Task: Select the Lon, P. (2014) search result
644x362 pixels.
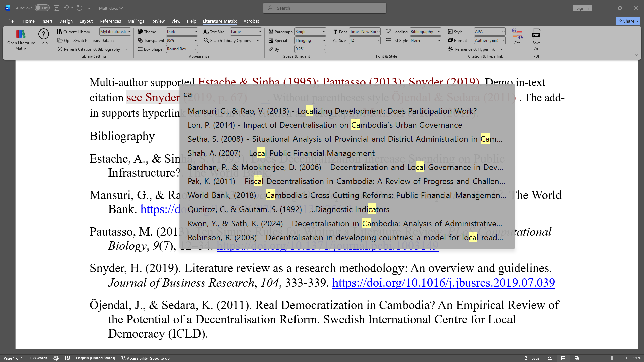Action: pos(347,125)
